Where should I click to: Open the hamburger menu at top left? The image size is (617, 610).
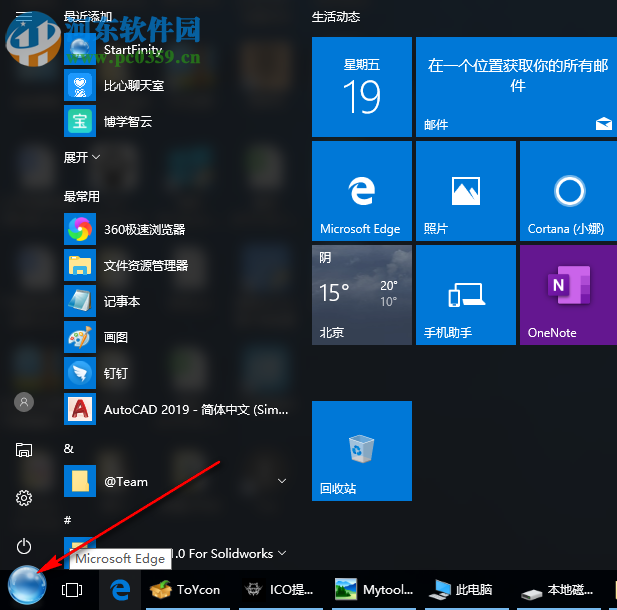[24, 16]
